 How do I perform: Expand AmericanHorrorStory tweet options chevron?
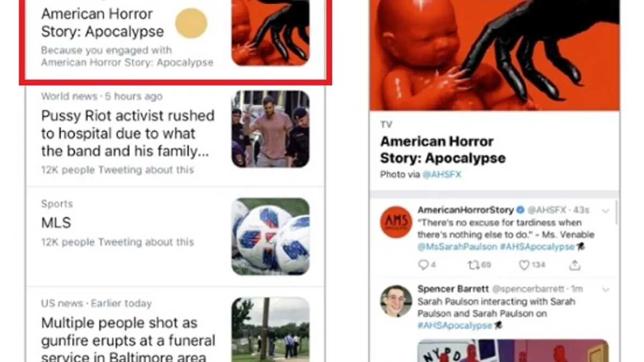pos(606,211)
